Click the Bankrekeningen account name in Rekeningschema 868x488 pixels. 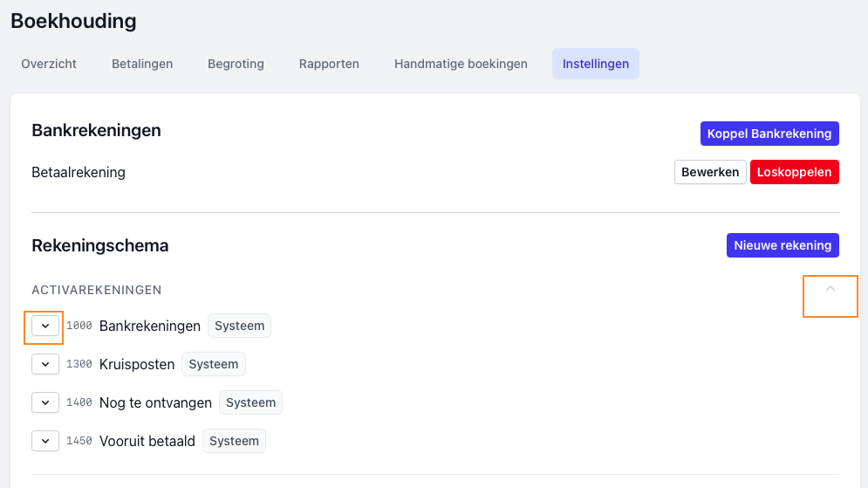click(150, 326)
